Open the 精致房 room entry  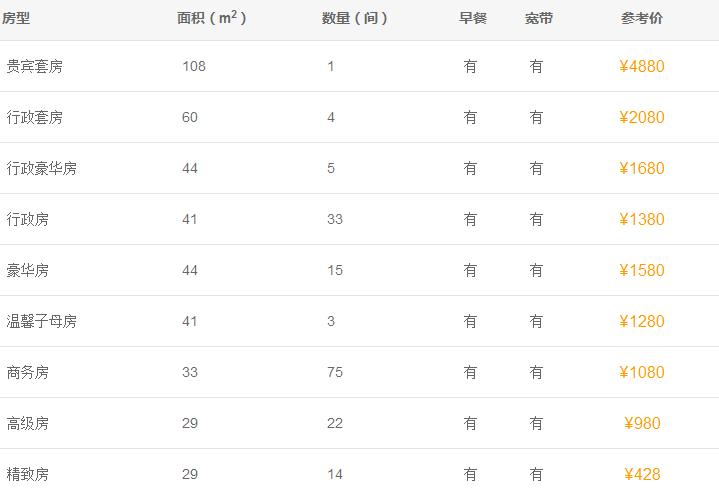[27, 474]
